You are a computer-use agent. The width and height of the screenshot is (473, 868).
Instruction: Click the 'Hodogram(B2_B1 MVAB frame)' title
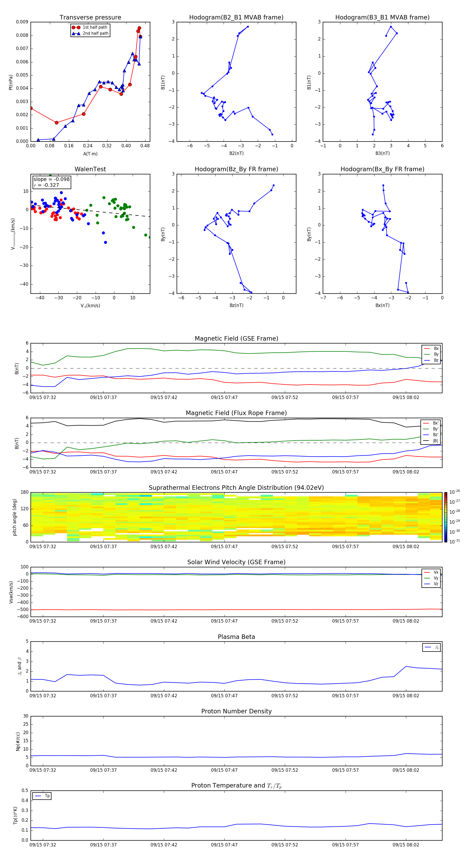pos(236,18)
